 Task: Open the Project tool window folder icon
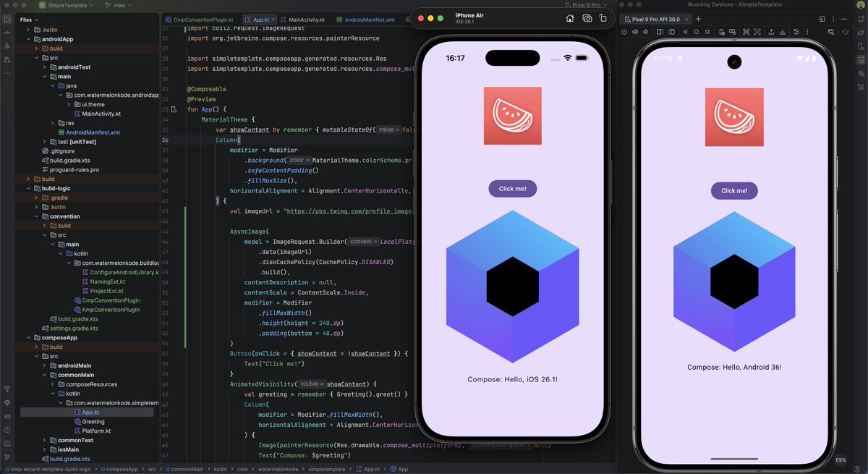click(7, 19)
